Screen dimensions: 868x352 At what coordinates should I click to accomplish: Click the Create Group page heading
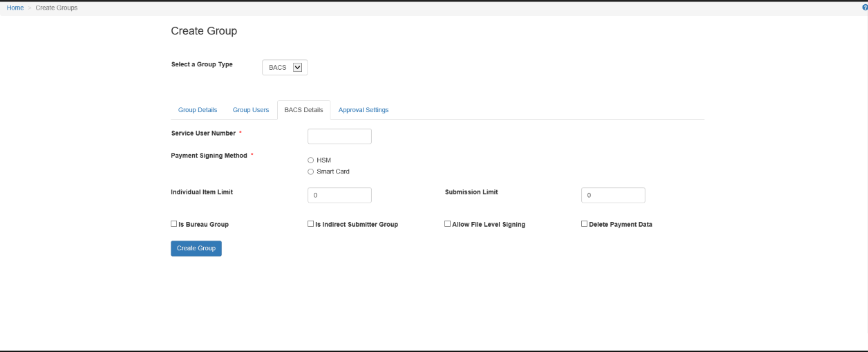(x=204, y=31)
